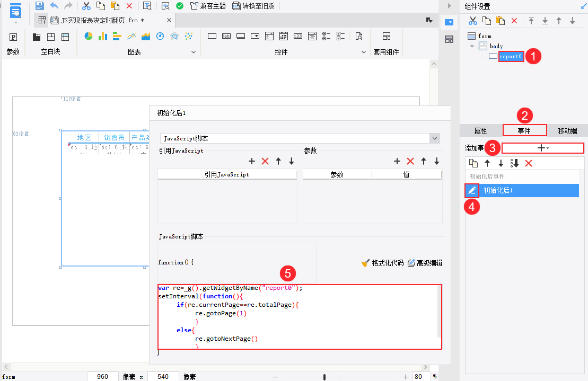Insert the radio button group widget
The height and width of the screenshot is (381, 588).
tap(326, 36)
